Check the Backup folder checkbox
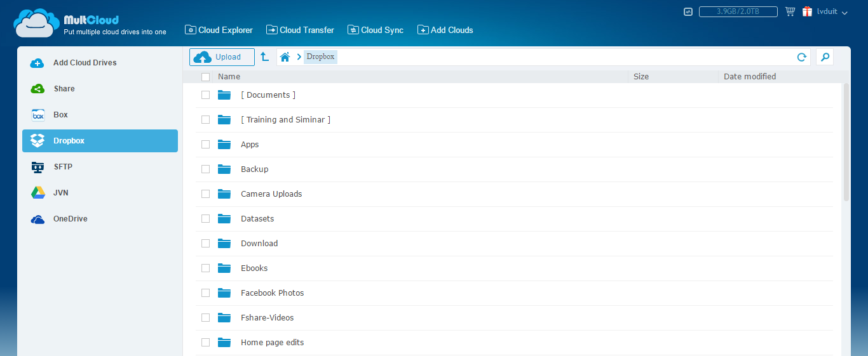The image size is (868, 356). pyautogui.click(x=205, y=169)
